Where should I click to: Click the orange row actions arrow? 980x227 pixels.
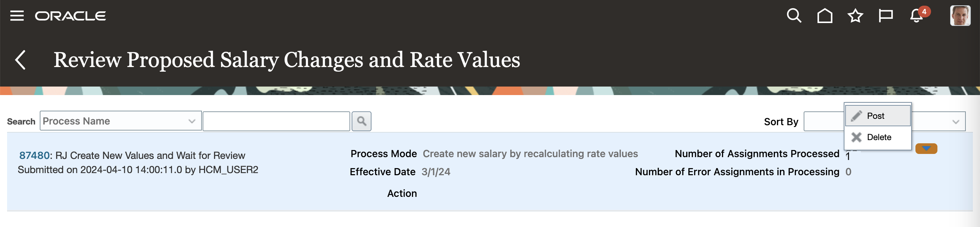[926, 148]
